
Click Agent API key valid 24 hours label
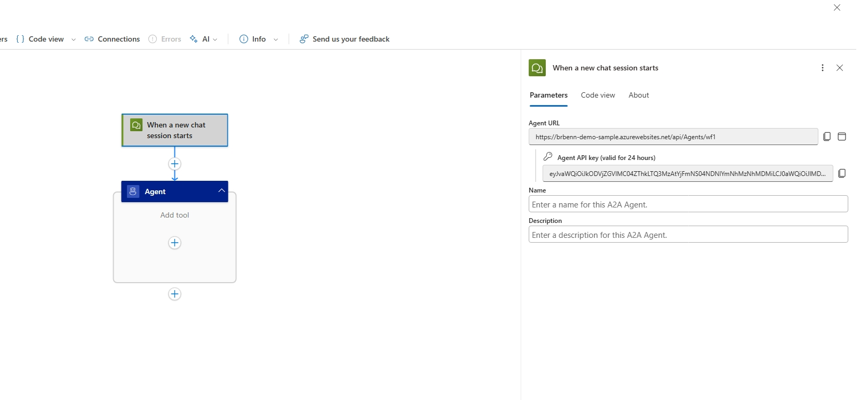click(606, 157)
